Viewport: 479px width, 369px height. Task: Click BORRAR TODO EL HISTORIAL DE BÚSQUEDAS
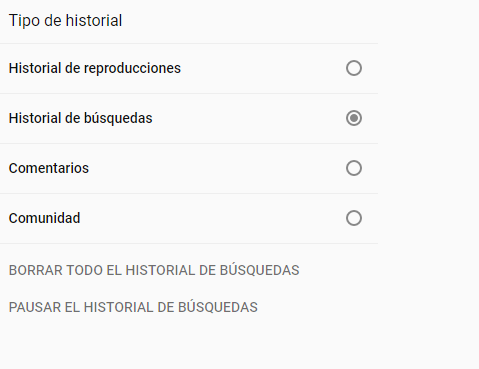[x=154, y=270]
